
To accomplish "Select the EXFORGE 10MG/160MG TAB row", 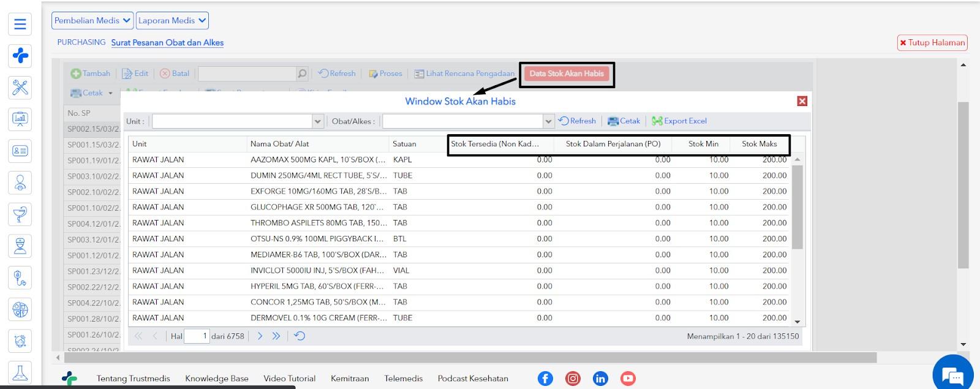I will (459, 192).
